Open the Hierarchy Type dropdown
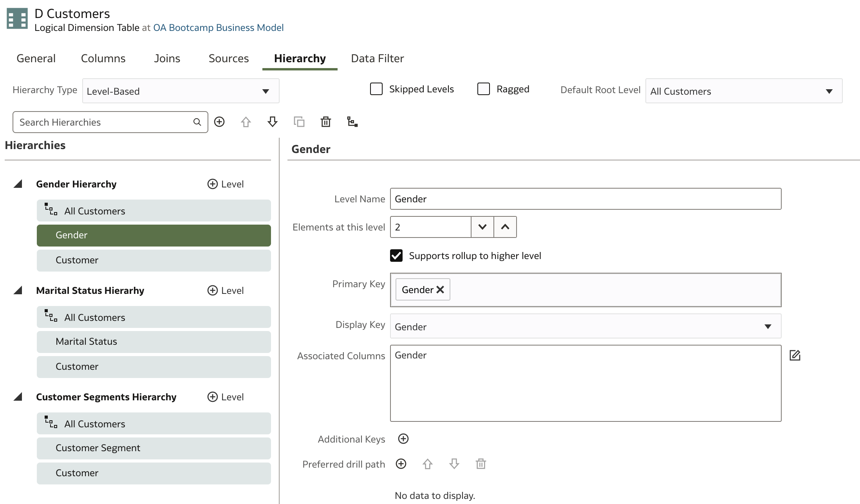 pyautogui.click(x=181, y=91)
